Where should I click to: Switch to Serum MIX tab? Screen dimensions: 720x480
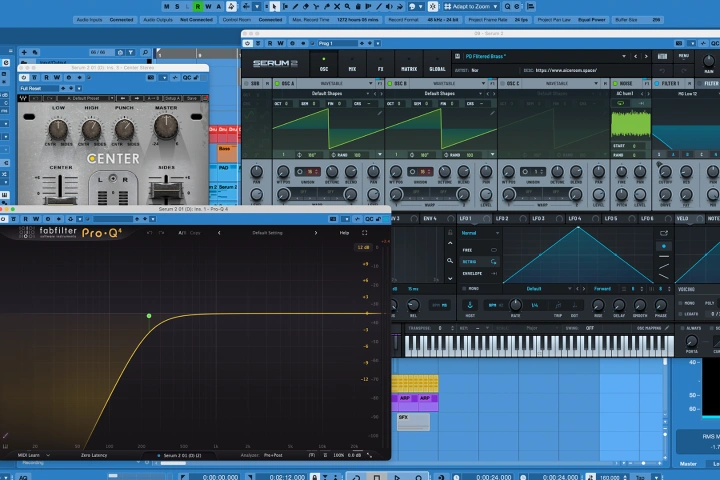click(352, 64)
